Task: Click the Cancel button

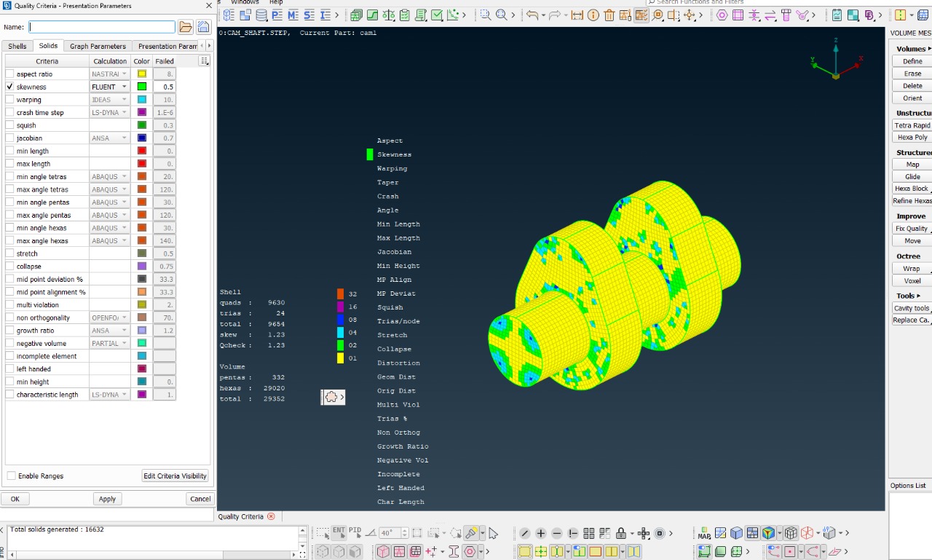Action: (x=200, y=499)
